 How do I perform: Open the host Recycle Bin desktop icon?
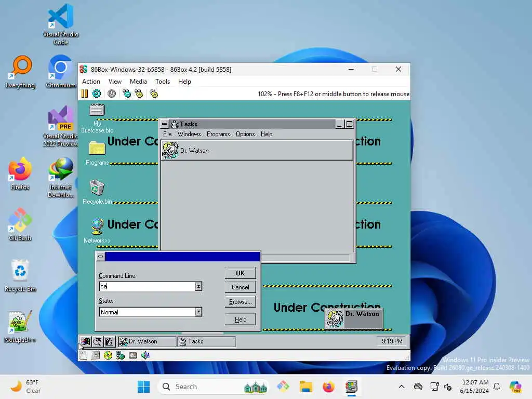20,275
